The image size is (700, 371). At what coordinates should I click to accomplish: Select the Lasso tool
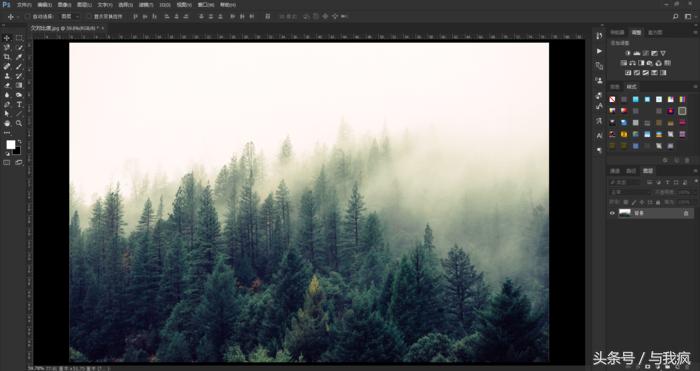(7, 47)
